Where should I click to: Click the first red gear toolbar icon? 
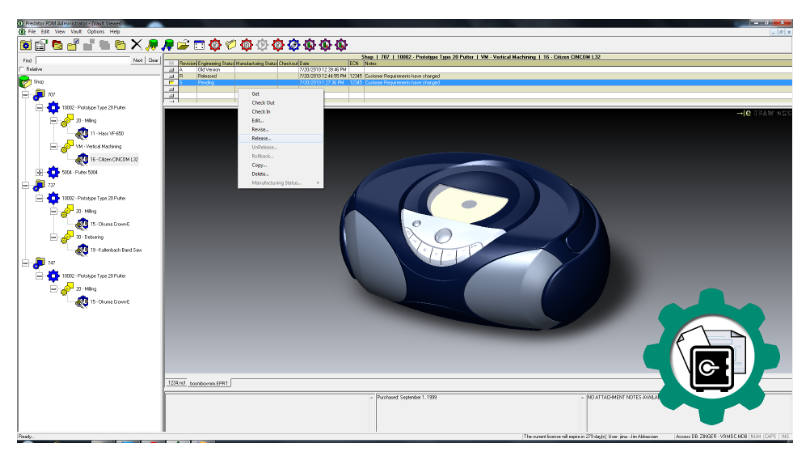coord(216,45)
